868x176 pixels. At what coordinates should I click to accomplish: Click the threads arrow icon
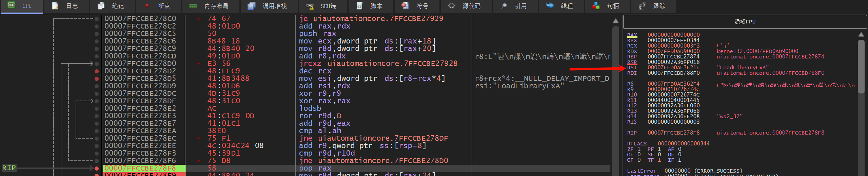tap(550, 5)
